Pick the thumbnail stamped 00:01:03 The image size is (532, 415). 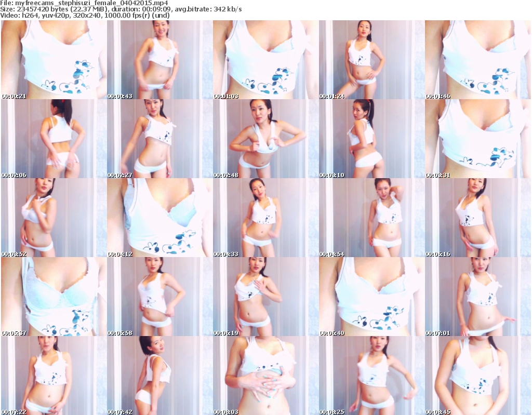click(265, 59)
